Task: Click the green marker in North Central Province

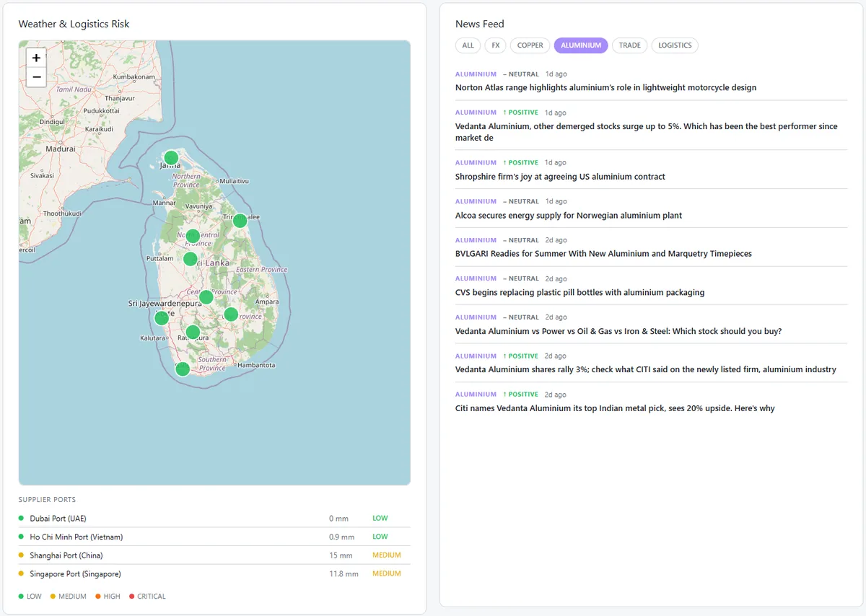Action: [x=192, y=236]
